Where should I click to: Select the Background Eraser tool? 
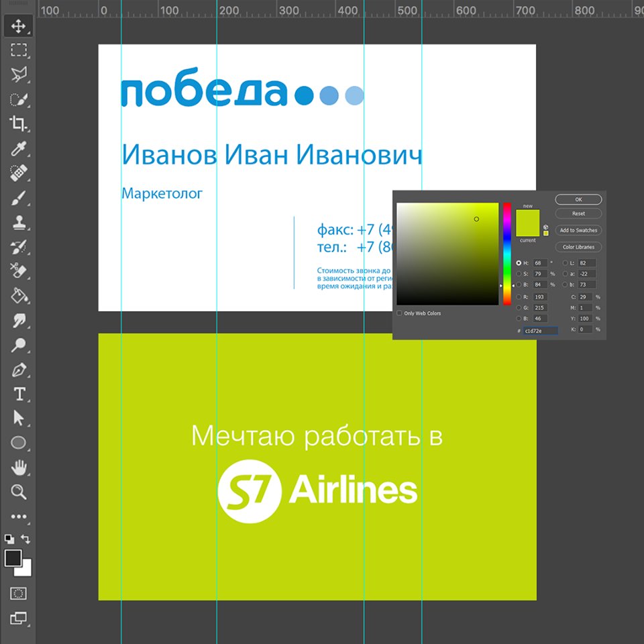[x=18, y=270]
